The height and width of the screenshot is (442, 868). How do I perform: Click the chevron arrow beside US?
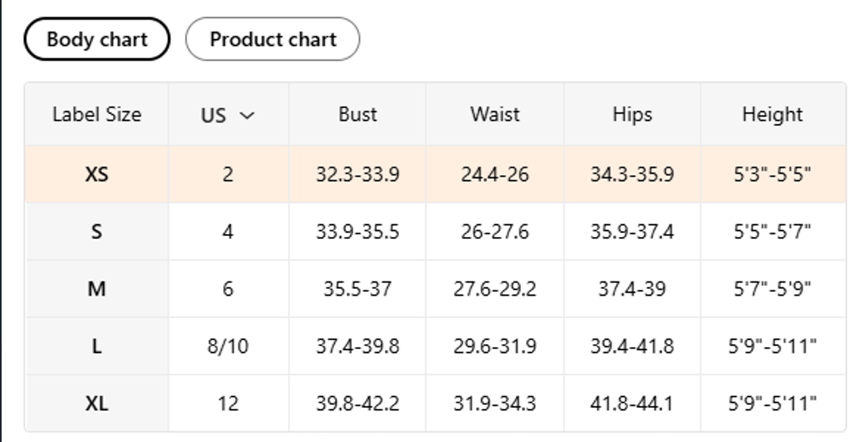point(247,115)
